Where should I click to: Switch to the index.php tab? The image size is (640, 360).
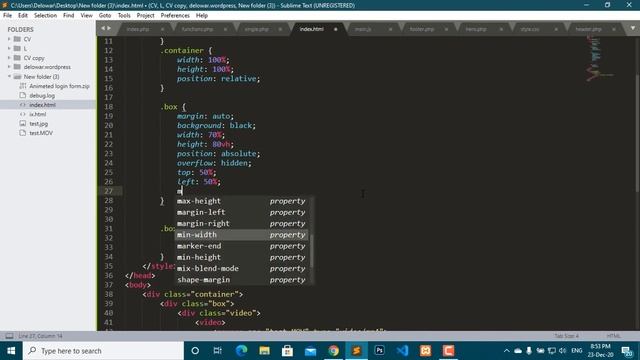pos(138,29)
